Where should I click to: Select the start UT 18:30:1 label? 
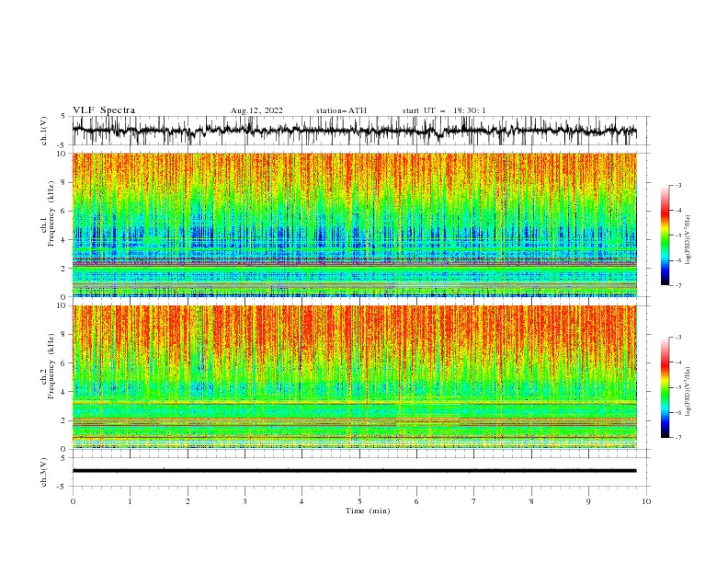point(444,110)
